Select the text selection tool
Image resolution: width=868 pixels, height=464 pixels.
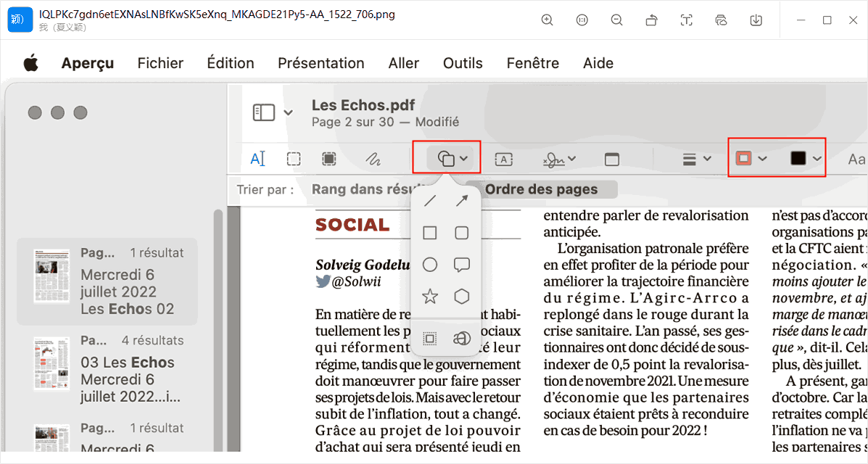pyautogui.click(x=257, y=159)
